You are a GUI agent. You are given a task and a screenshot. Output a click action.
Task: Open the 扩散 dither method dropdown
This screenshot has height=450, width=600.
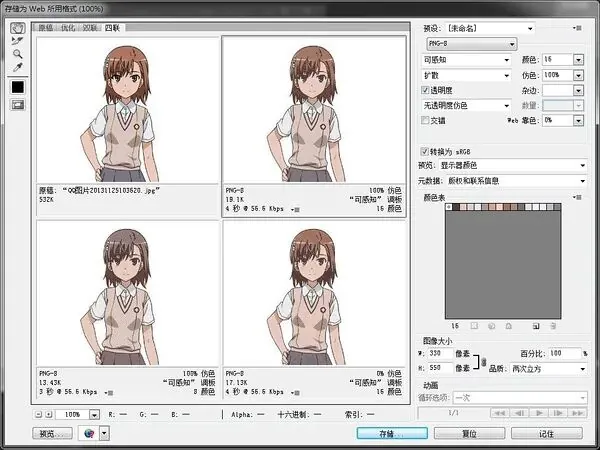click(466, 75)
